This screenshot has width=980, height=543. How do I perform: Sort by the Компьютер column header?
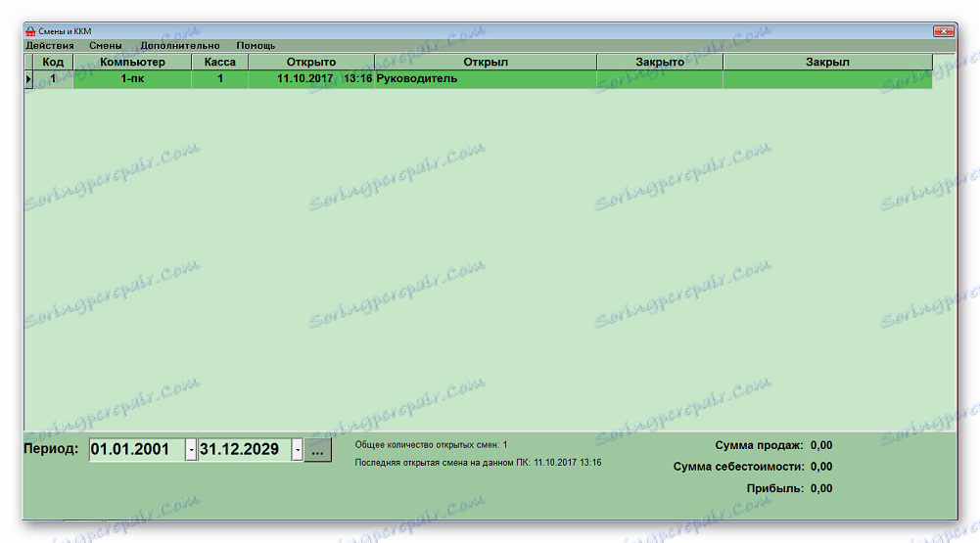pyautogui.click(x=132, y=62)
